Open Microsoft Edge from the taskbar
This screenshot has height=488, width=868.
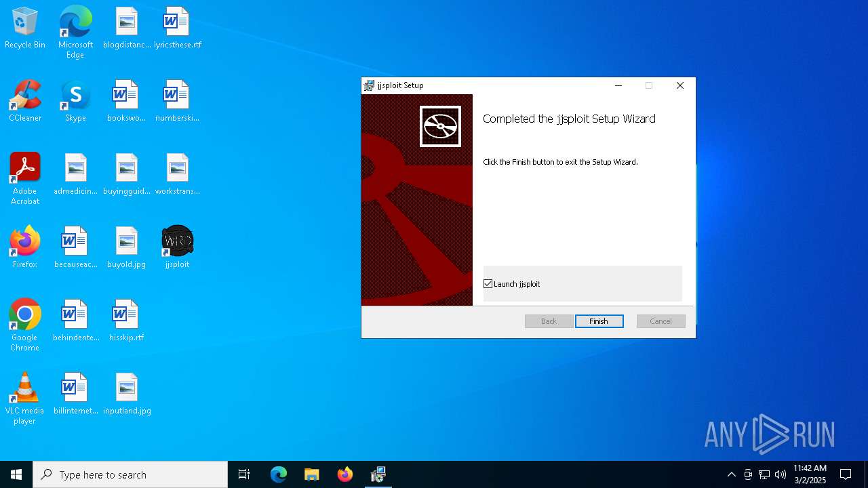[279, 474]
